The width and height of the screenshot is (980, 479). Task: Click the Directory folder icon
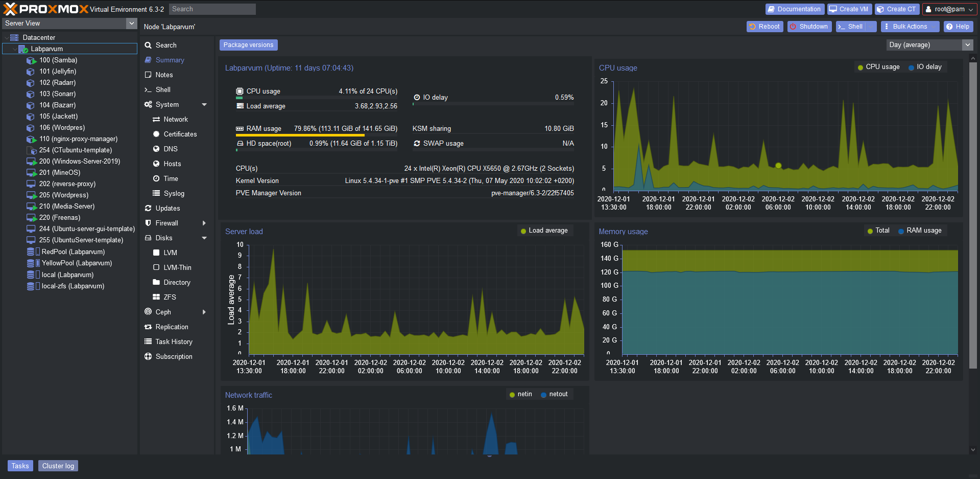(156, 282)
